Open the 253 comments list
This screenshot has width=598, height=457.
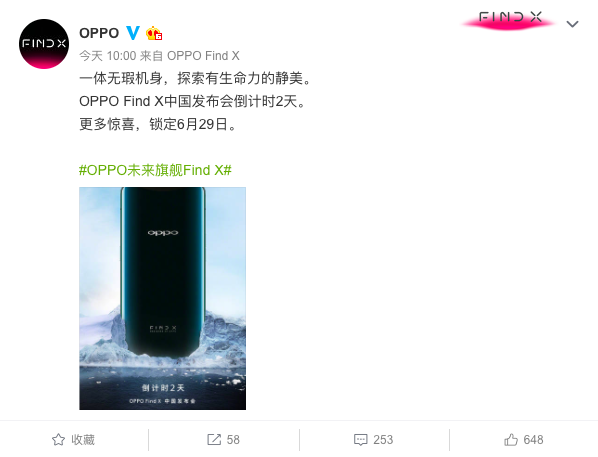(x=383, y=439)
